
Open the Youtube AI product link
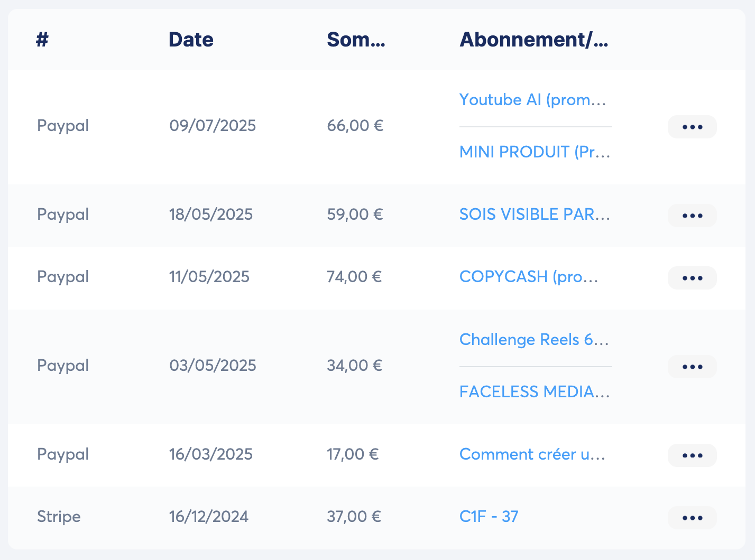coord(532,100)
